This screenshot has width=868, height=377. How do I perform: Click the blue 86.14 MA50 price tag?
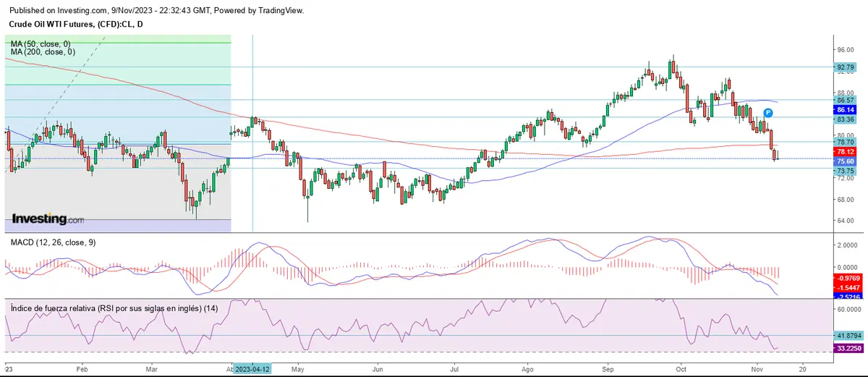point(846,109)
